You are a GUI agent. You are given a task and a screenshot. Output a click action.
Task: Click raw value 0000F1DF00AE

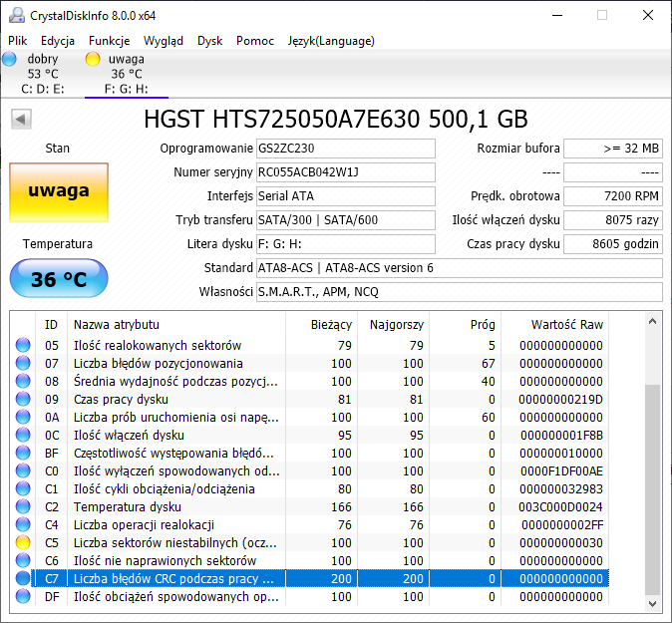(561, 471)
